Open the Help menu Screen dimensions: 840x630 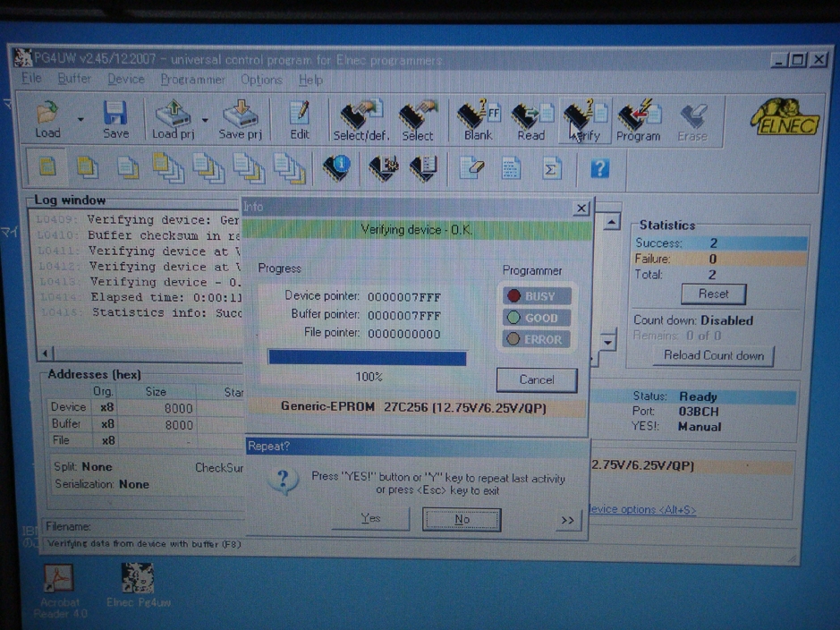[x=310, y=81]
